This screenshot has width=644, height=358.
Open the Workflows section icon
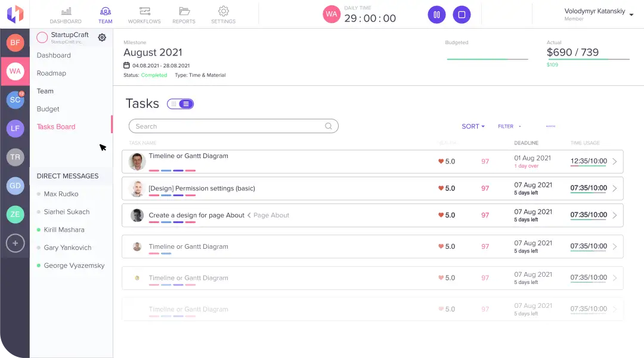[144, 11]
